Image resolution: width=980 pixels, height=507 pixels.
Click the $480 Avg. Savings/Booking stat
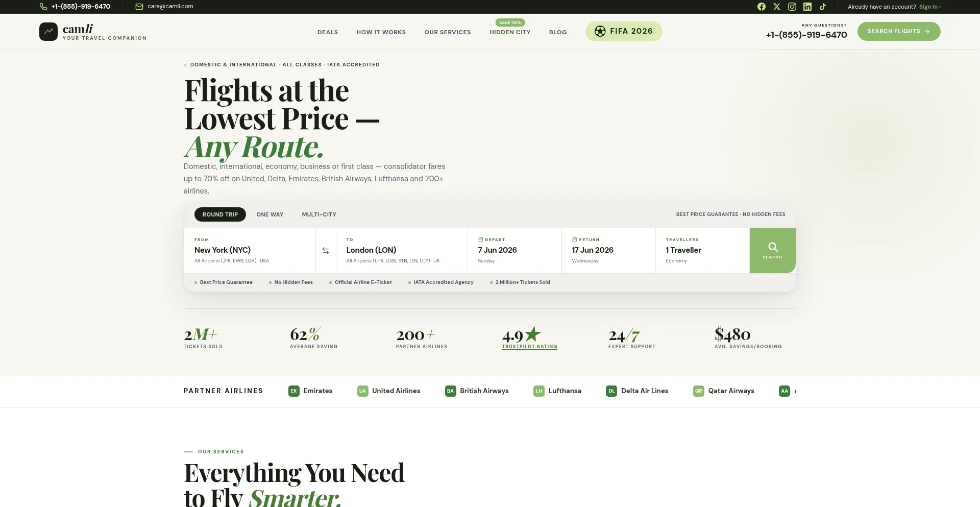[x=748, y=338]
